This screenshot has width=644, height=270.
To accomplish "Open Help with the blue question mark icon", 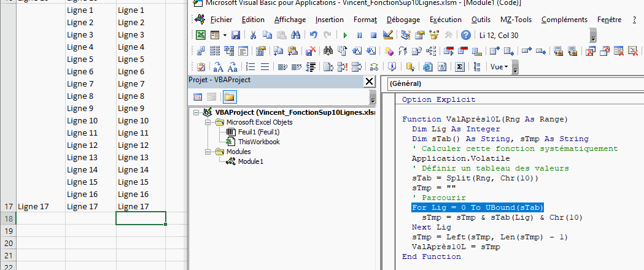I will 466,35.
